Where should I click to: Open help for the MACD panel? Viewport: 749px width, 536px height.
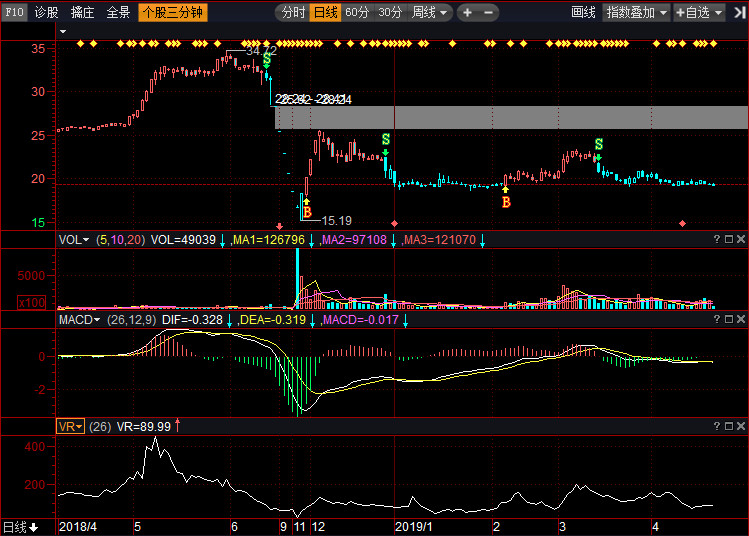pyautogui.click(x=717, y=319)
